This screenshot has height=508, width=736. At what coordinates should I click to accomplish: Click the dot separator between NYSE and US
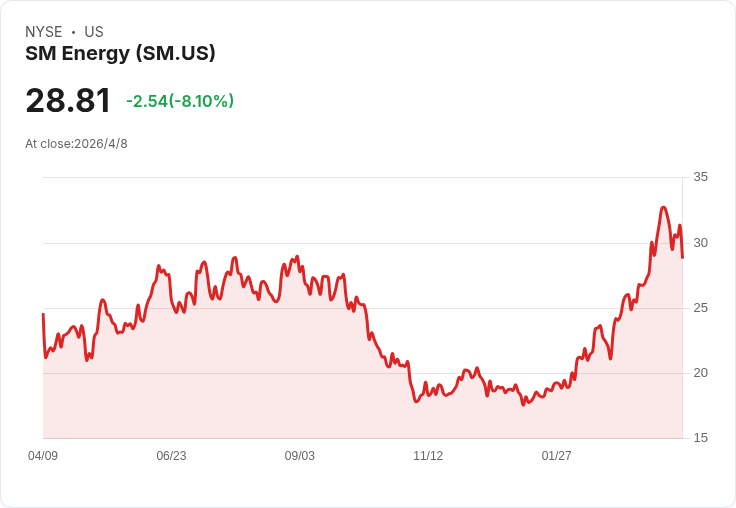pos(74,32)
